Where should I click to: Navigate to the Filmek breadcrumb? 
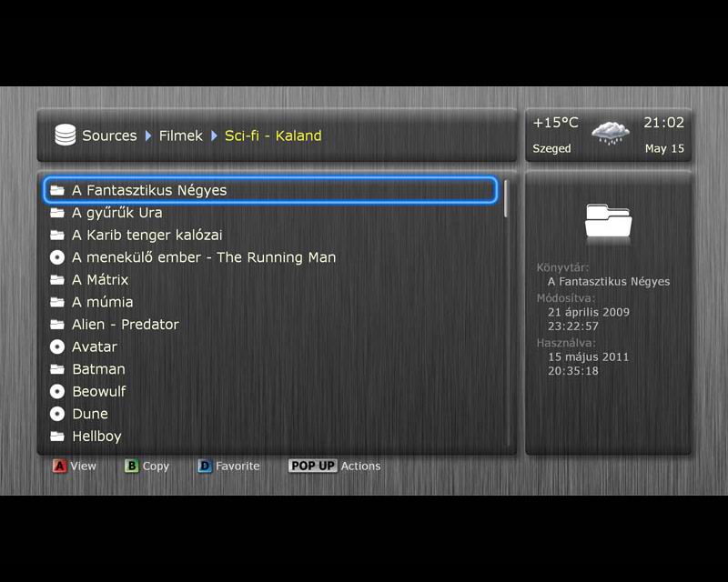pos(180,135)
